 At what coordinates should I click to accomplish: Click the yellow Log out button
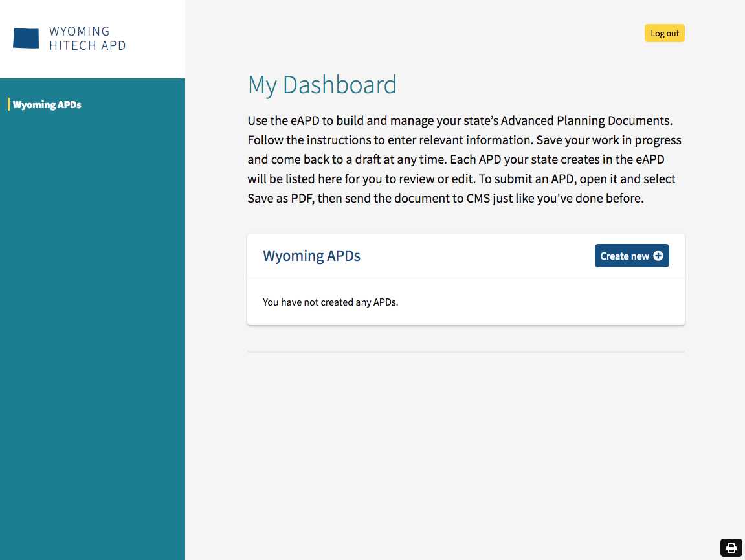pos(664,33)
